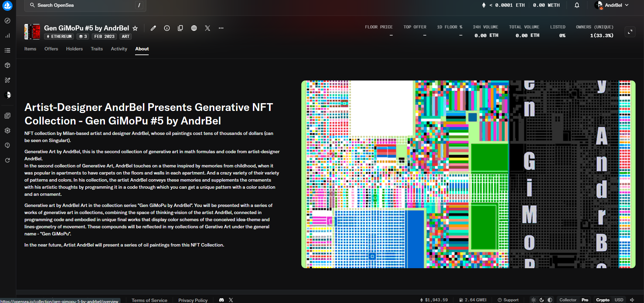Viewport: 644px width, 303px height.
Task: Click the 0.00 WETH balance
Action: 546,5
